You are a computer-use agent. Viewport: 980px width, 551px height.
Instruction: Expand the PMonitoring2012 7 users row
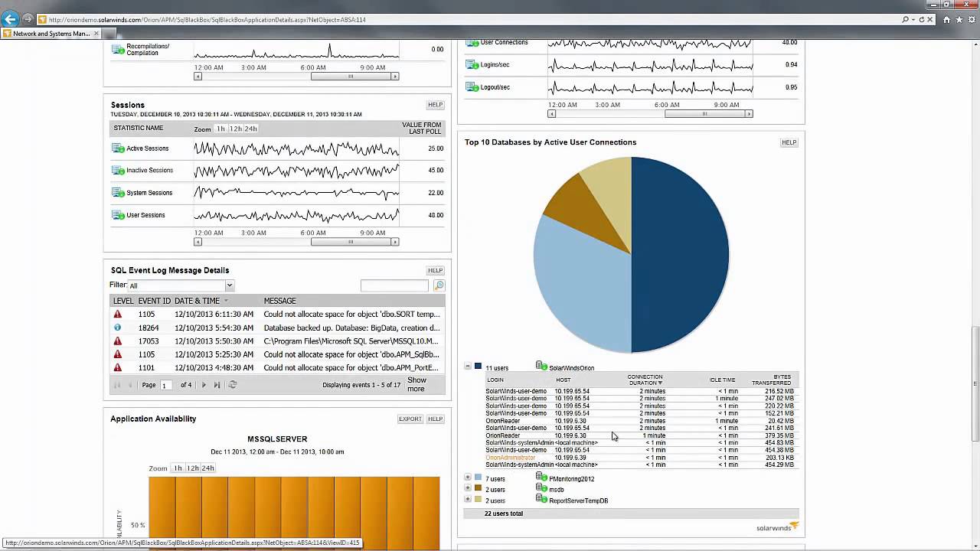tap(468, 478)
